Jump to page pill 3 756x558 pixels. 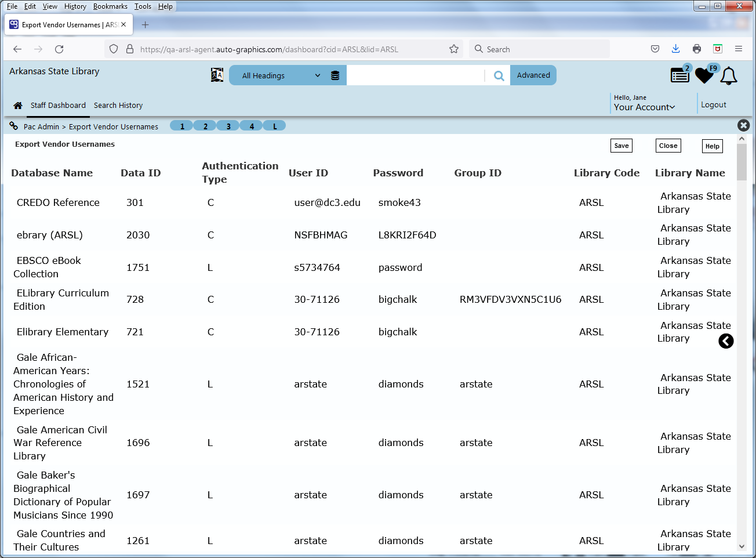point(228,126)
